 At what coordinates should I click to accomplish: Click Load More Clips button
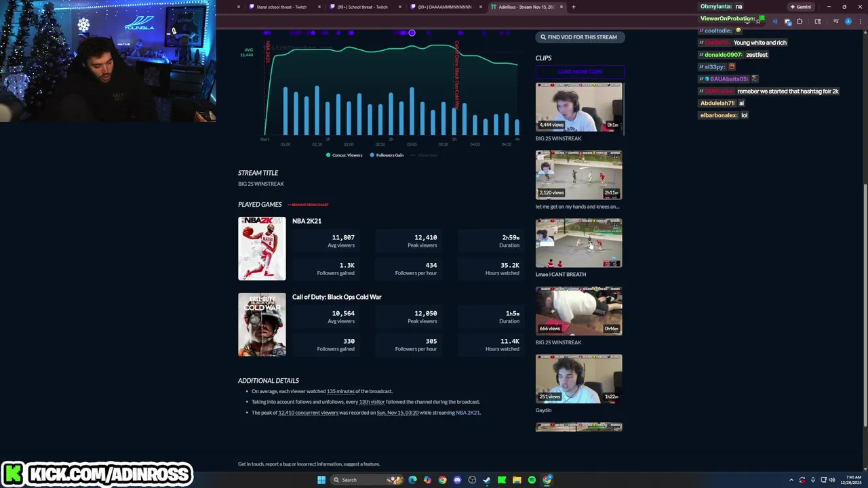click(580, 71)
